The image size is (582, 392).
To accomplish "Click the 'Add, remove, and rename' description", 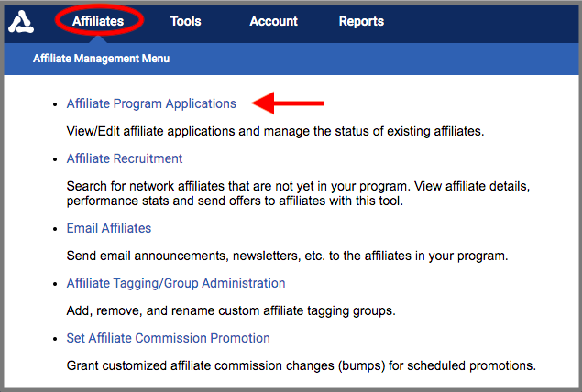I will [231, 310].
